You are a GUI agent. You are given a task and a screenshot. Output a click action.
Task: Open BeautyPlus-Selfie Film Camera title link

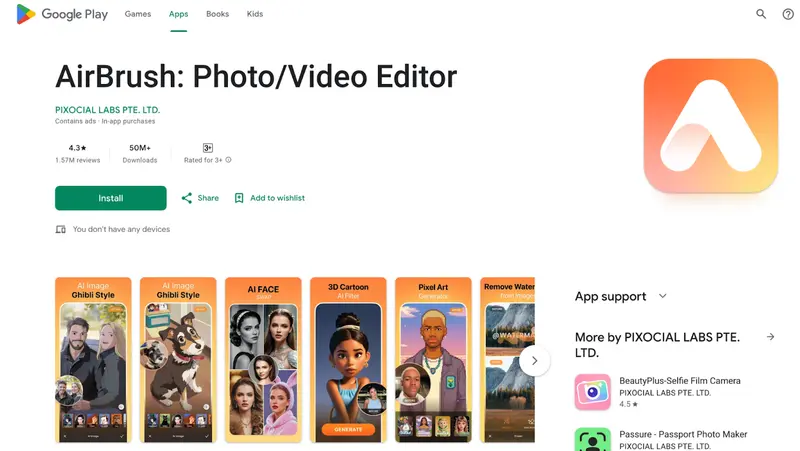680,381
